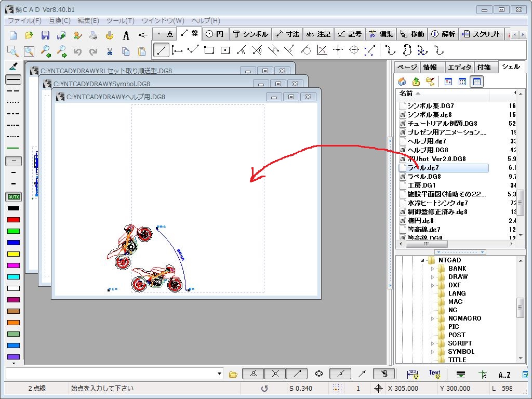Pick the red color swatch
This screenshot has width=532, height=399.
pos(13,220)
